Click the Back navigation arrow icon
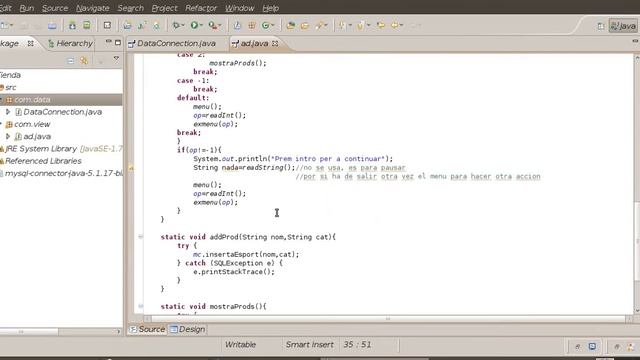Screen dimensions: 640x360 [x=395, y=25]
